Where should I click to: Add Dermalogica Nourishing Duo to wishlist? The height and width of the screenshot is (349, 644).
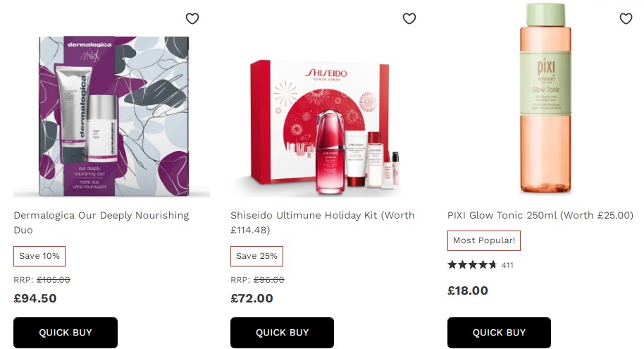point(192,18)
